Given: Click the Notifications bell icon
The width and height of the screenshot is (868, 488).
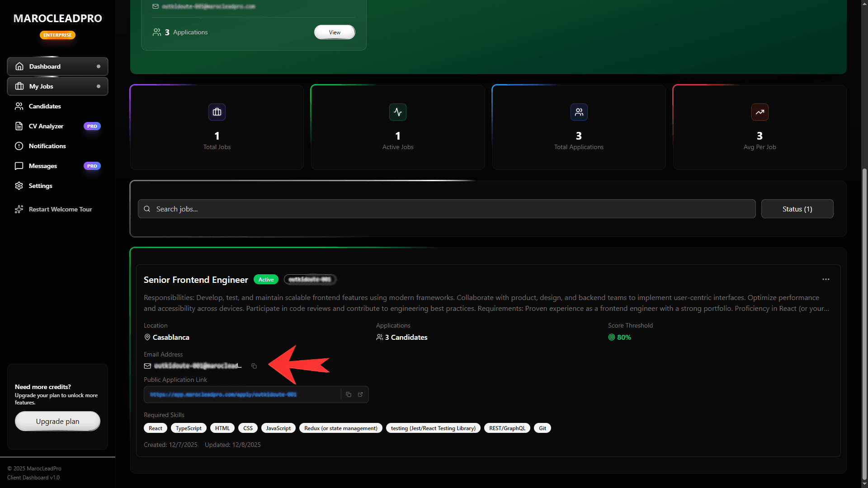Looking at the screenshot, I should (19, 146).
